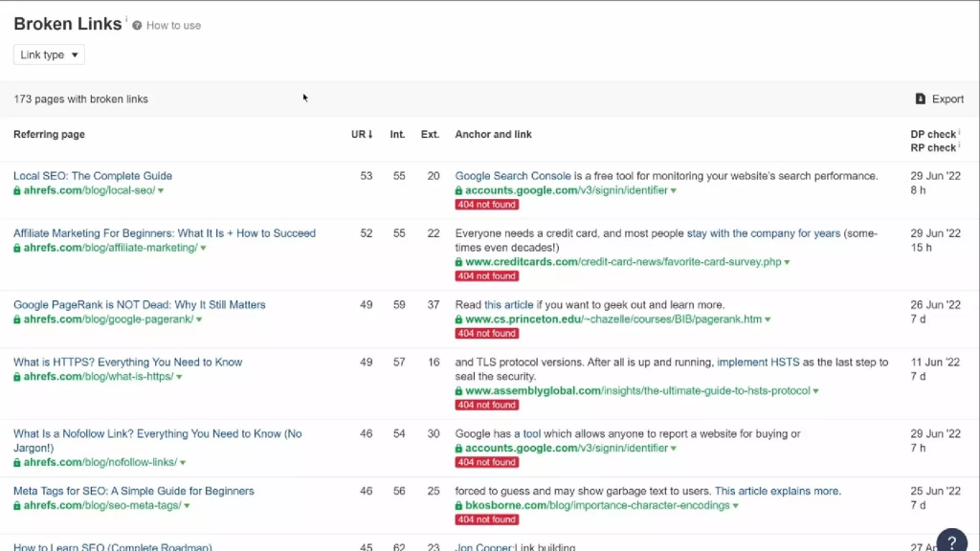Follow the 'a tool' anchor in Nofollow row
The height and width of the screenshot is (551, 980).
(527, 433)
